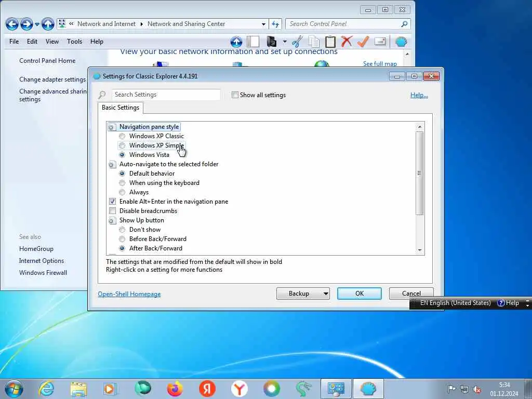The image size is (532, 399).
Task: Open the File menu
Action: (x=14, y=42)
